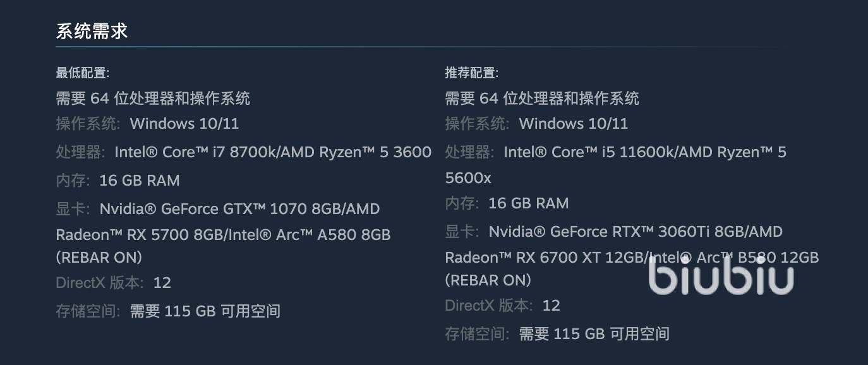The height and width of the screenshot is (365, 868).
Task: Click the minimum DirectX 版本 12 line
Action: point(114,282)
